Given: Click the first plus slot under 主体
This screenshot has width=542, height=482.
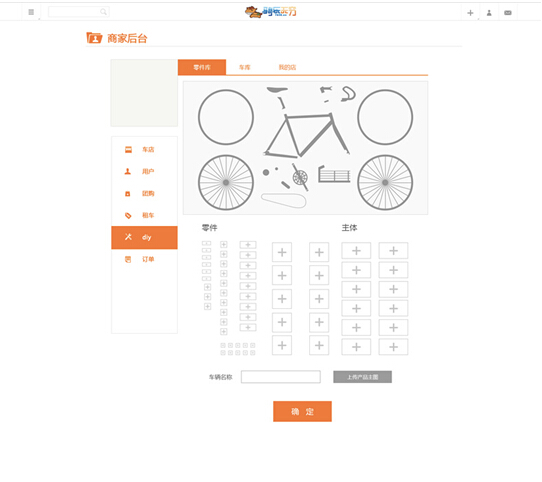Looking at the screenshot, I should pos(356,251).
